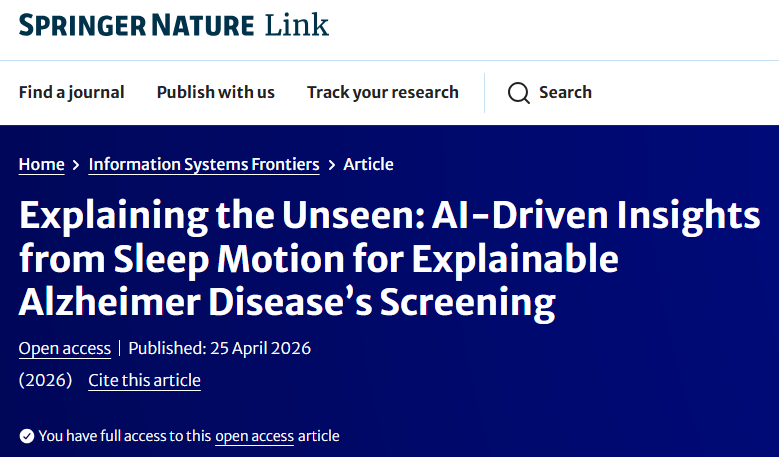Open the Information Systems Frontiers journal link
Screen dimensions: 779x457
pos(204,164)
